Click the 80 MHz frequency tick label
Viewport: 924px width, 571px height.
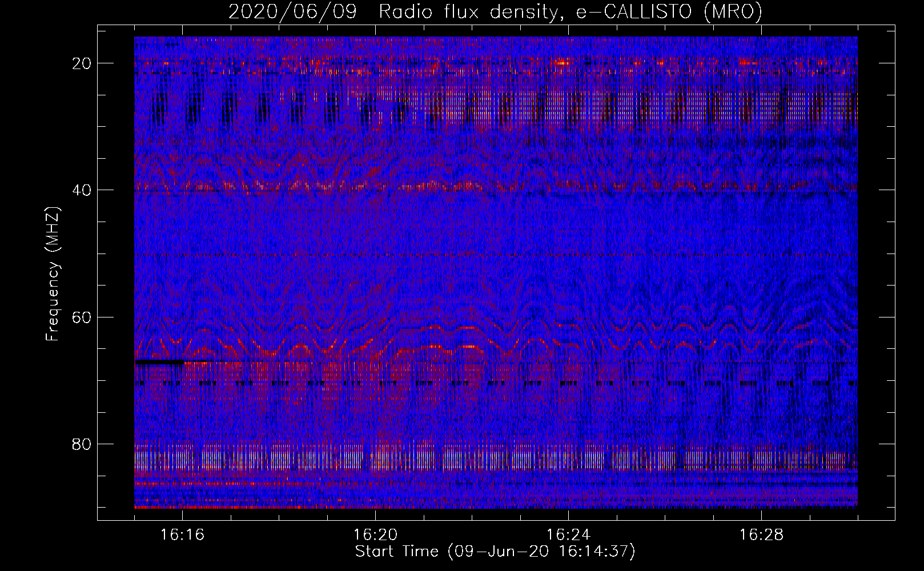[82, 444]
